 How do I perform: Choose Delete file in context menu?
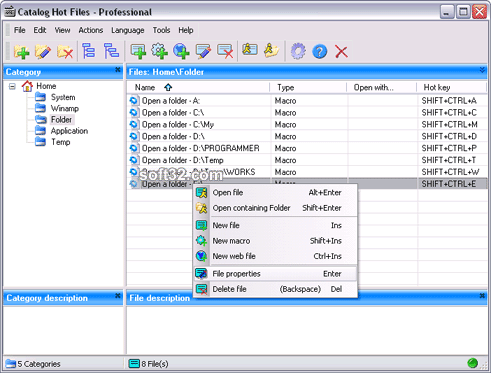pos(275,289)
